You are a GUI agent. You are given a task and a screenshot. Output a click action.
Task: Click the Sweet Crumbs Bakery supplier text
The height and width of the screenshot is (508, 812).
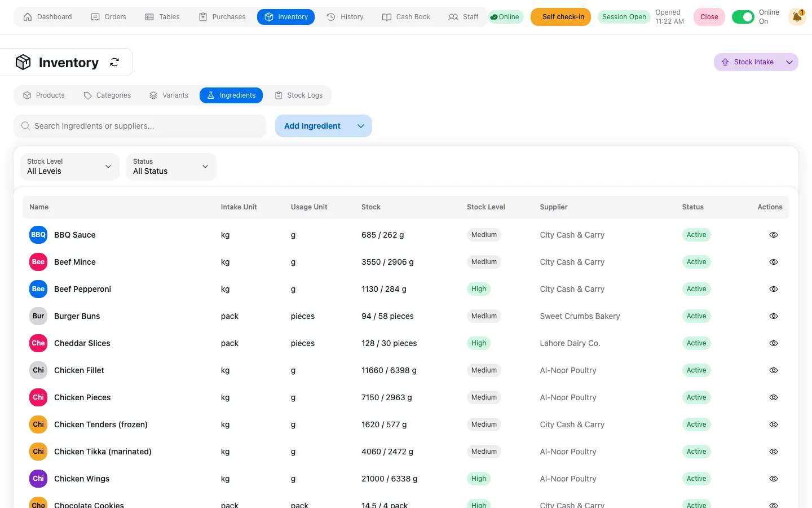(x=580, y=316)
